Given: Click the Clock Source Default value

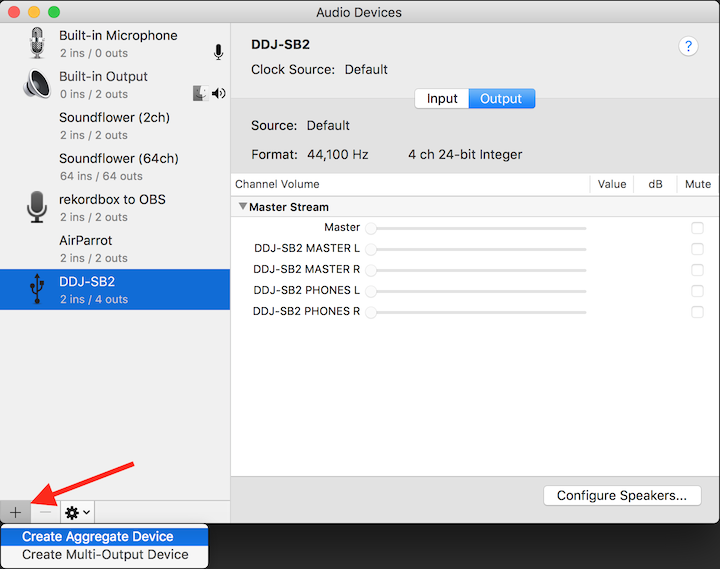Looking at the screenshot, I should click(x=366, y=69).
